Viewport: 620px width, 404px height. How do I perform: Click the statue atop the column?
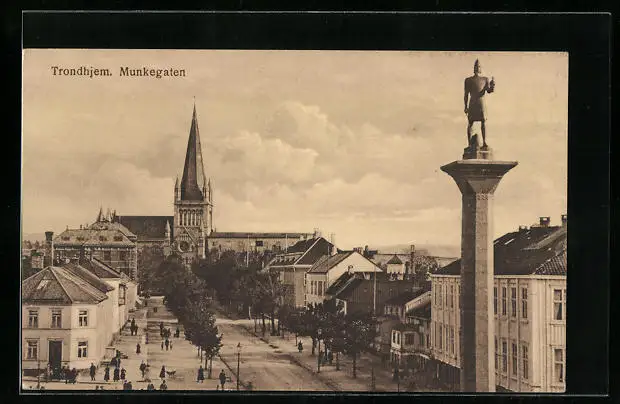tap(478, 105)
